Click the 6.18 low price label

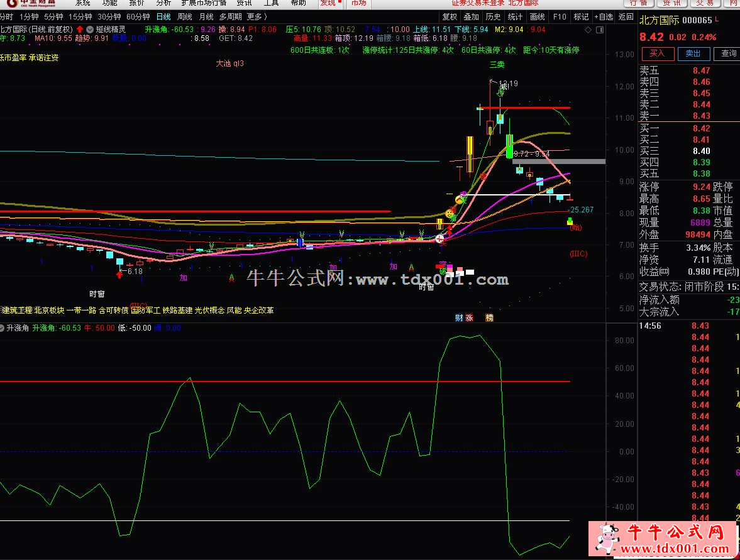135,272
